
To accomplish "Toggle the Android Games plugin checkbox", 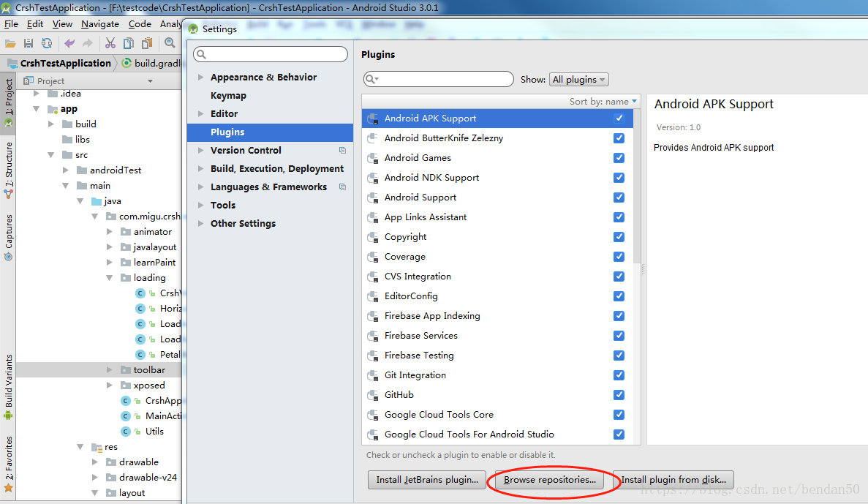I will [x=619, y=158].
